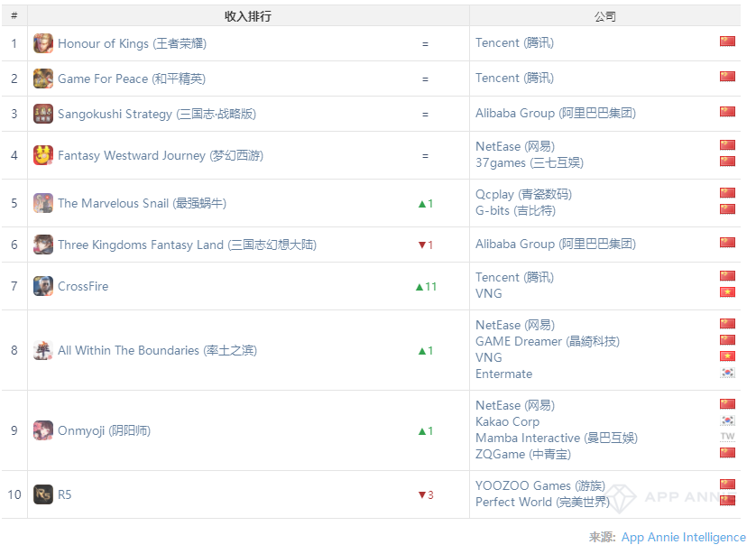Viewport: 756px width, 554px height.
Task: Click the Sangokushi Strategy game icon
Action: point(43,114)
